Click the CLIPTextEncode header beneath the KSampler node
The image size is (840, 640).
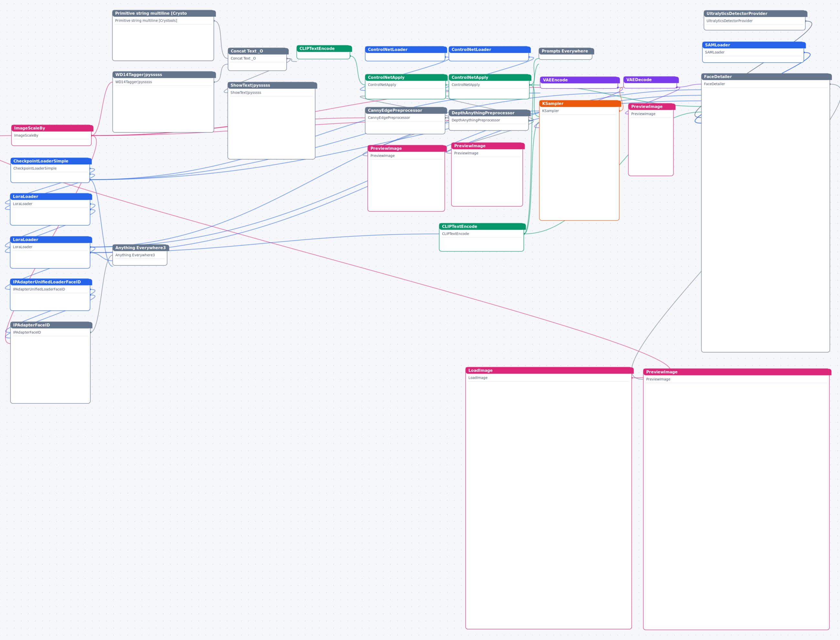tap(482, 227)
